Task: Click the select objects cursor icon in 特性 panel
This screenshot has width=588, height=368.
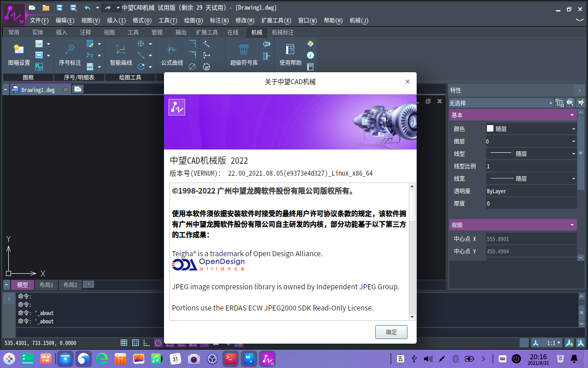Action: (x=570, y=103)
